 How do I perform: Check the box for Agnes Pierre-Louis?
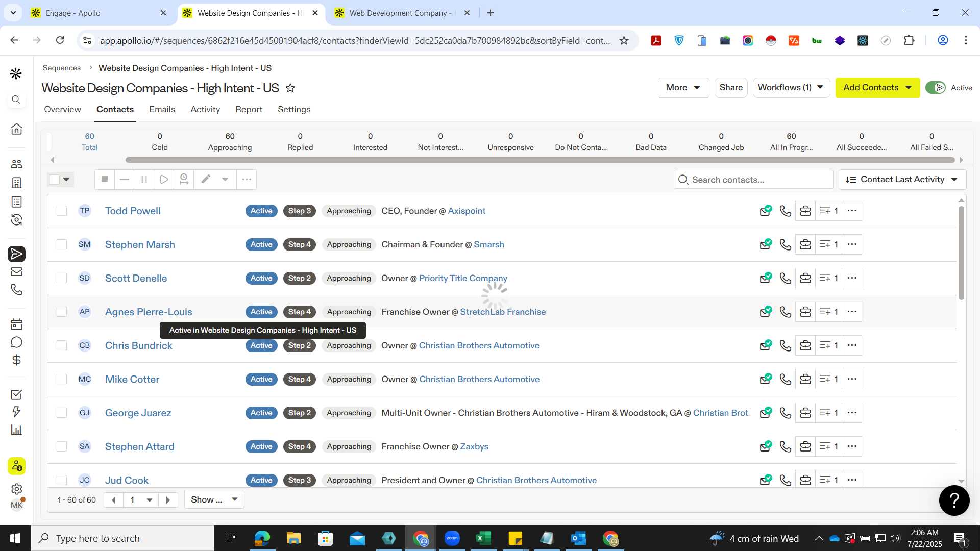coord(62,312)
